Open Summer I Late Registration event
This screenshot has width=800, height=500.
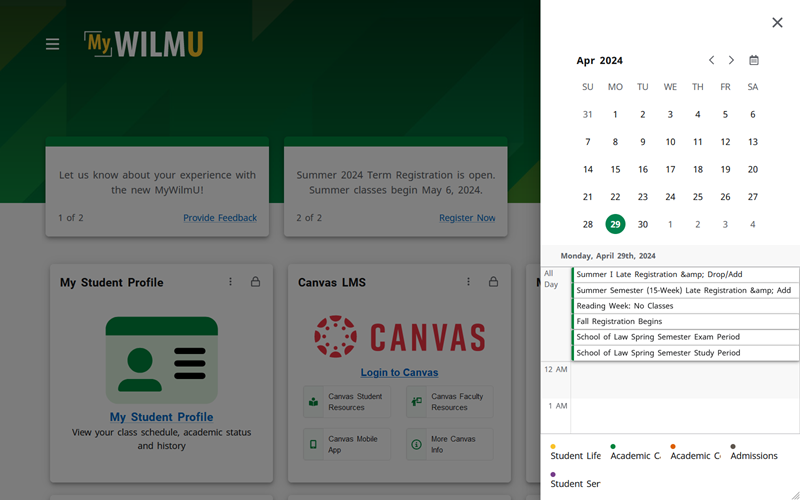[x=685, y=274]
